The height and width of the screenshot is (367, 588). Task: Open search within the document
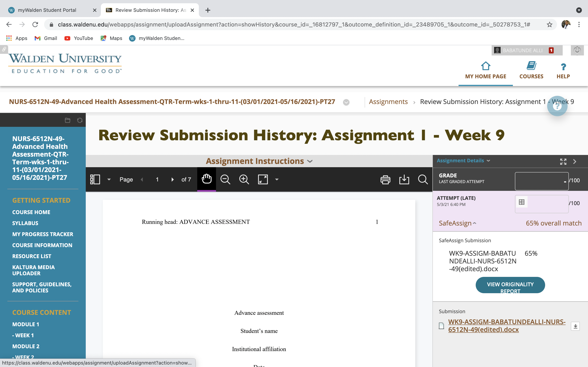coord(423,180)
